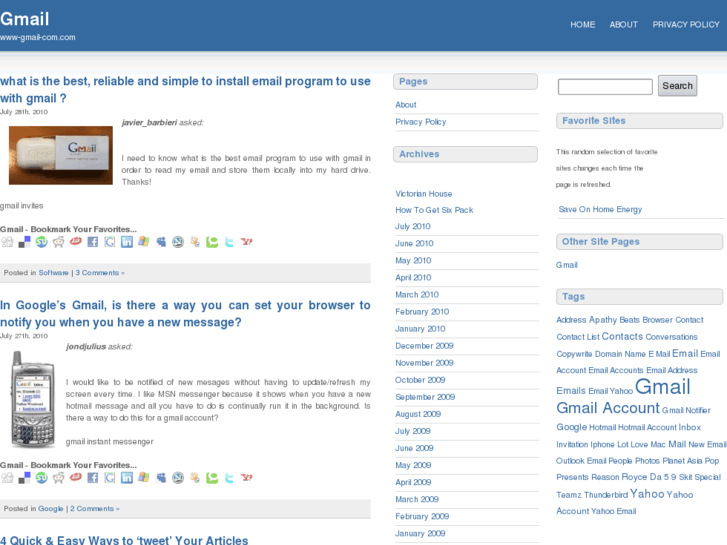This screenshot has height=545, width=727.
Task: Tweet the jondjulius post via Twitter icon
Action: point(229,478)
